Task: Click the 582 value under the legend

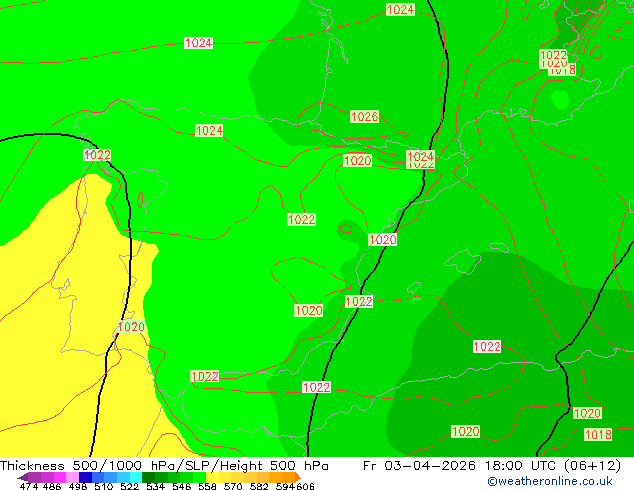Action: (x=259, y=486)
